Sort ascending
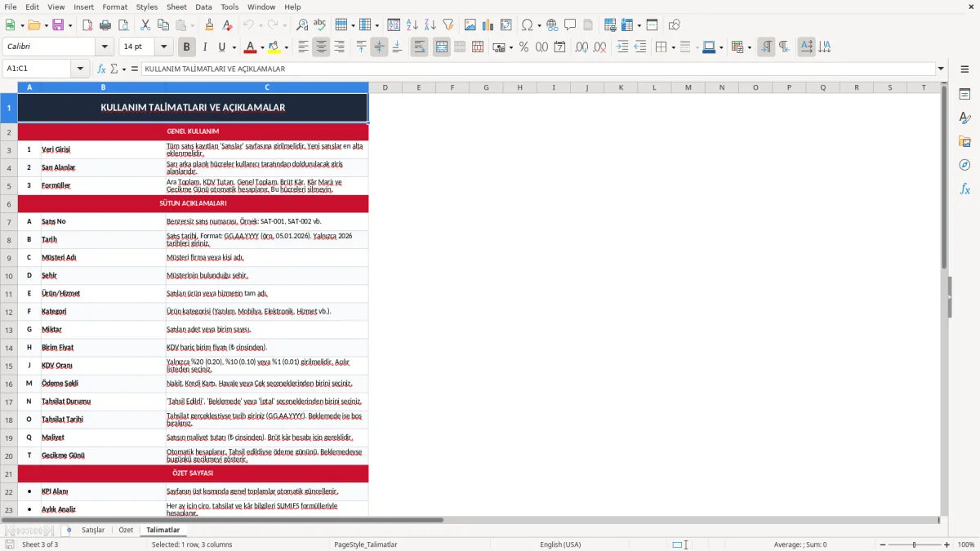Image resolution: width=980 pixels, height=551 pixels. click(x=412, y=25)
